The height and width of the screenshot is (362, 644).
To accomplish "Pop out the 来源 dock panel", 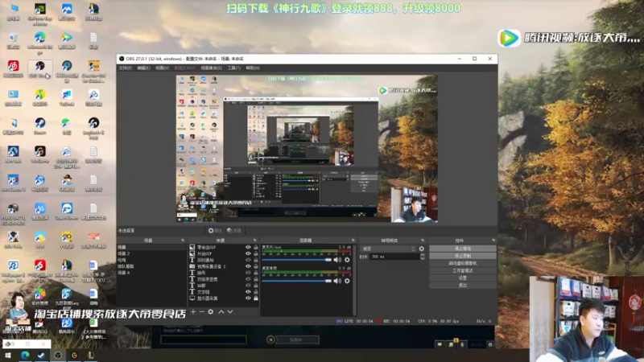I will click(x=254, y=240).
